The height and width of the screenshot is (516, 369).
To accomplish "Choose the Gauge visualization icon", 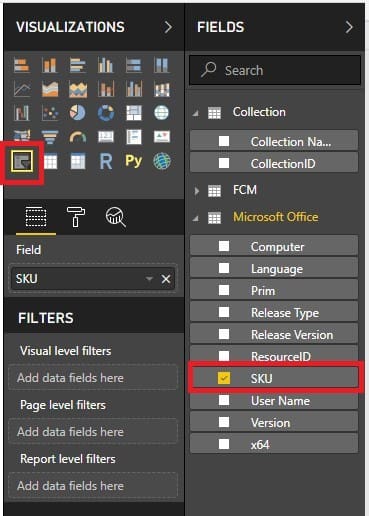I will [78, 137].
